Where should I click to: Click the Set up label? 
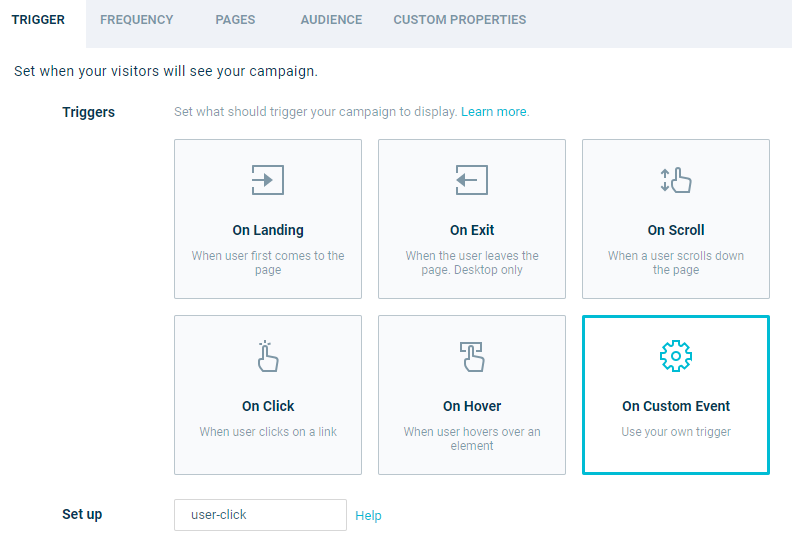82,514
